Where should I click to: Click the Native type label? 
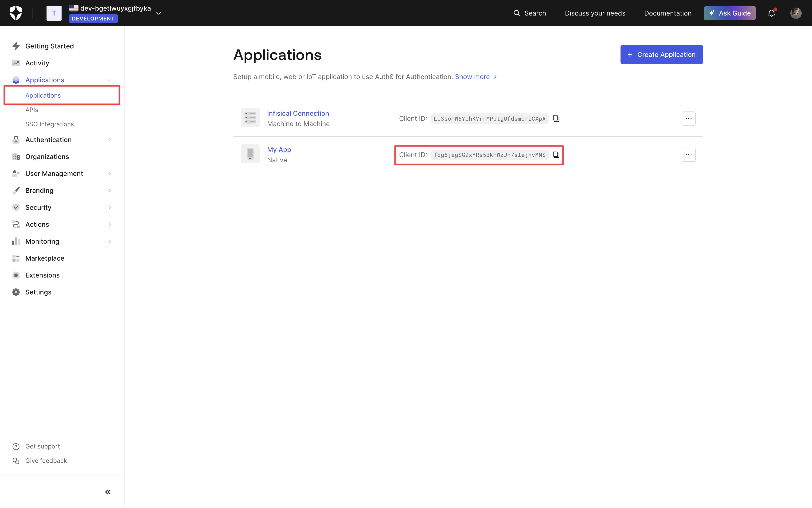(x=277, y=160)
